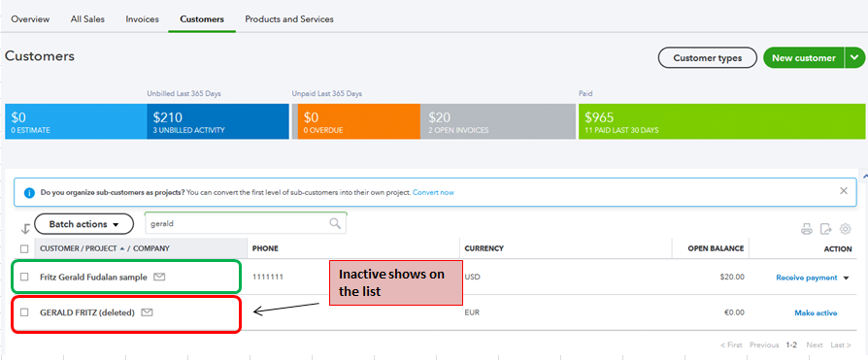Click the New customer button
Image resolution: width=868 pixels, height=360 pixels.
click(x=804, y=57)
